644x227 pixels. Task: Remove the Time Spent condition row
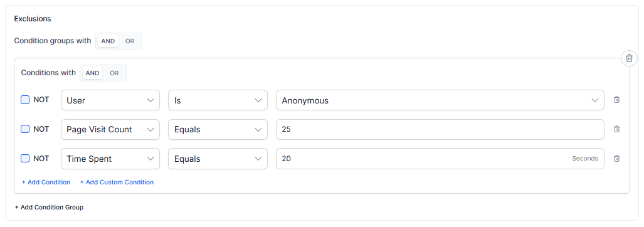pyautogui.click(x=616, y=159)
